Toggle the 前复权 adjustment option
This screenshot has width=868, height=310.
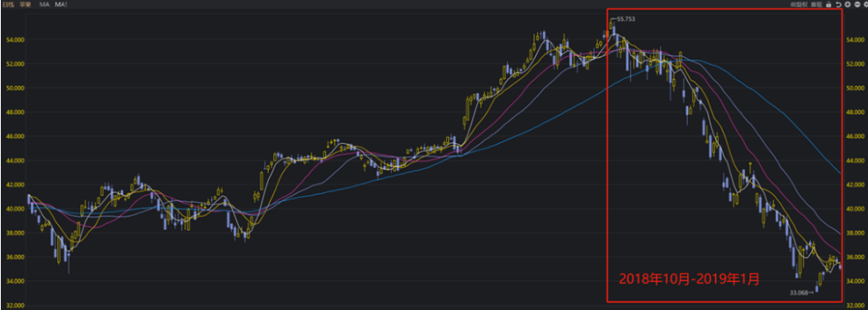click(799, 4)
